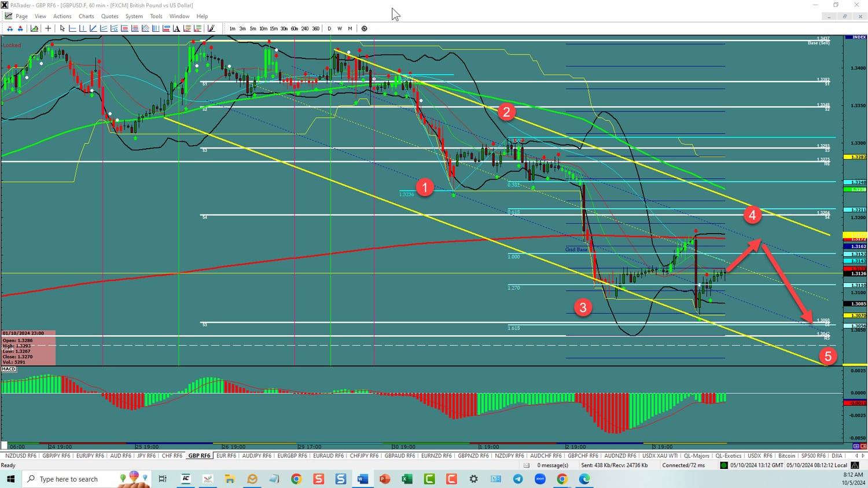Select the diagonal trend line tool
Viewport: 868px width, 488px height.
tap(93, 28)
